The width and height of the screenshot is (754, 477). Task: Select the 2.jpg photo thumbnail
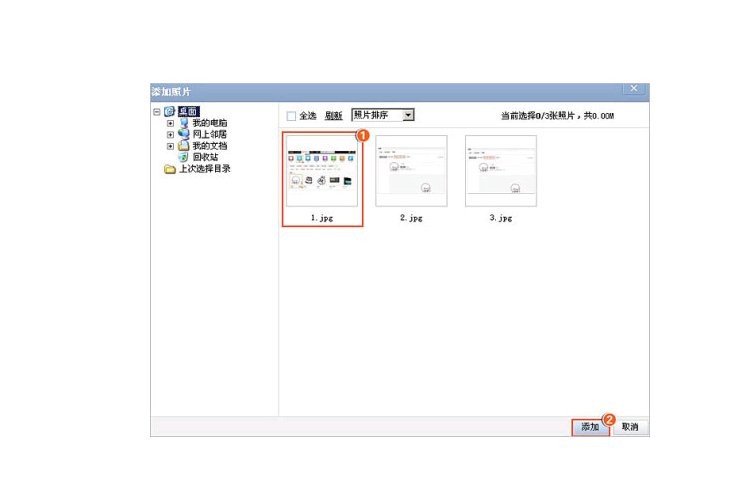pos(411,171)
